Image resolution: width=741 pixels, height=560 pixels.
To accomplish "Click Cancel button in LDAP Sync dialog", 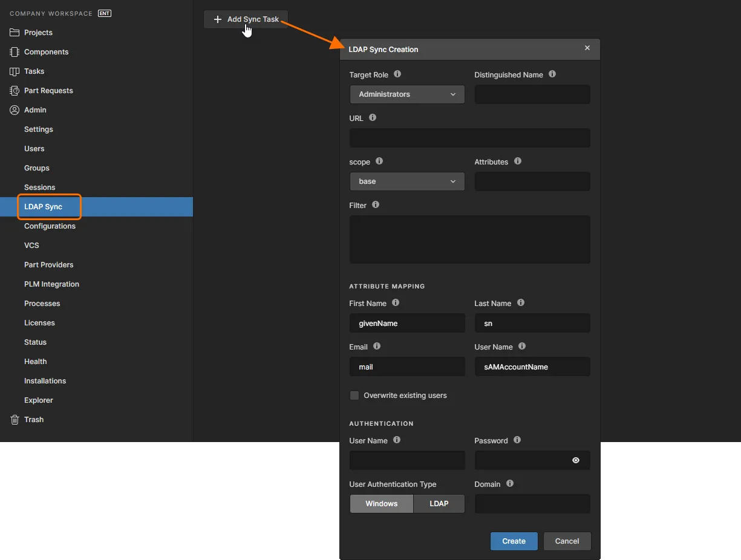I will [567, 541].
